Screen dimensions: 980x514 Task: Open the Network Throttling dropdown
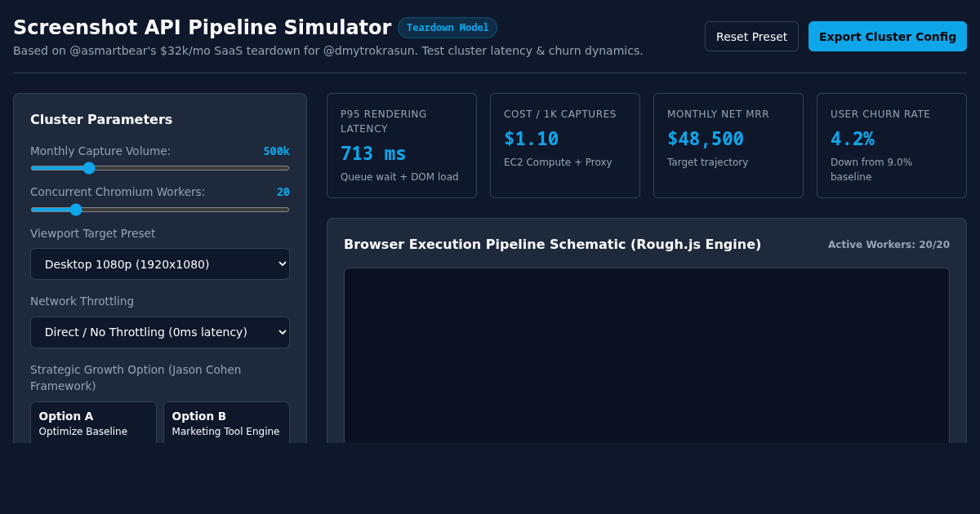coord(160,333)
